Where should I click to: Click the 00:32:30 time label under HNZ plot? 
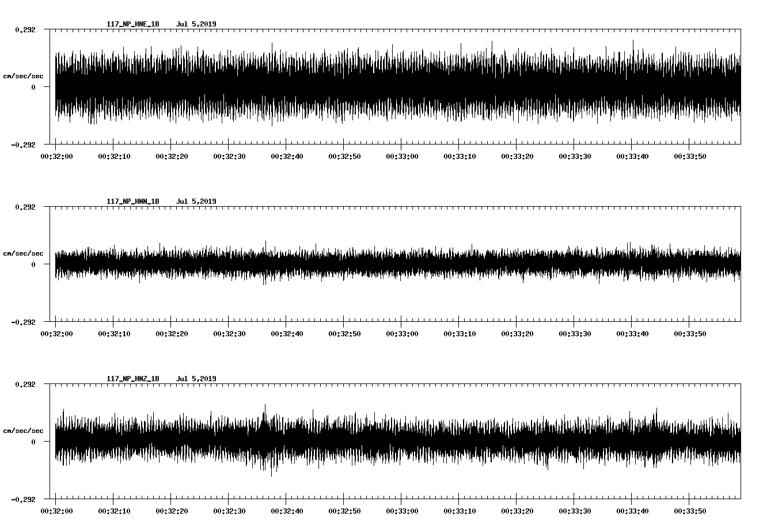(x=229, y=511)
